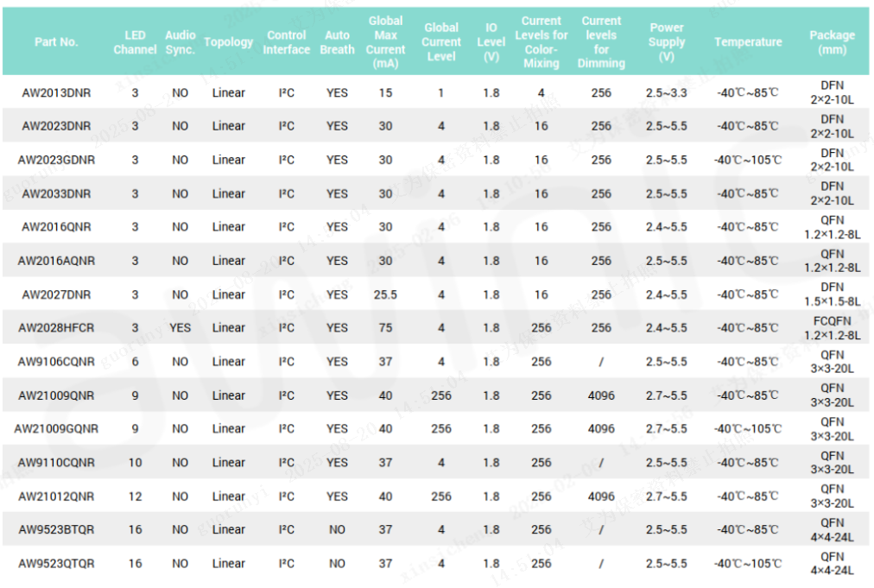
Task: Select the AW9523BTQR part number
Action: [x=56, y=529]
